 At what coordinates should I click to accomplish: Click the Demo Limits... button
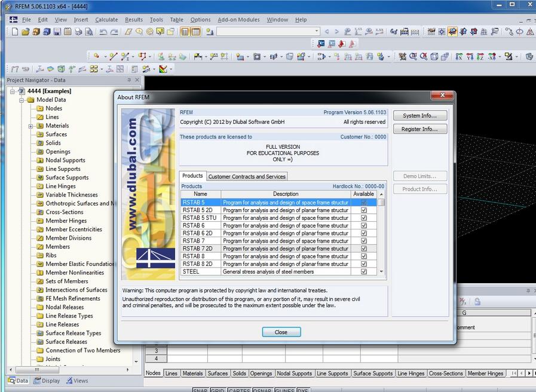tap(419, 176)
